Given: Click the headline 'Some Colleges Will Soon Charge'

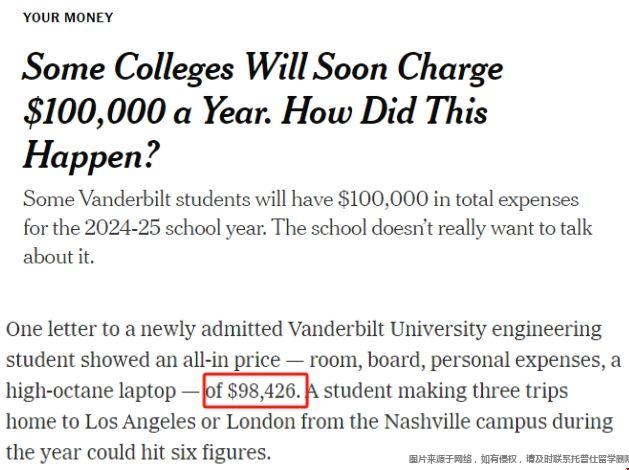Looking at the screenshot, I should pos(263,68).
